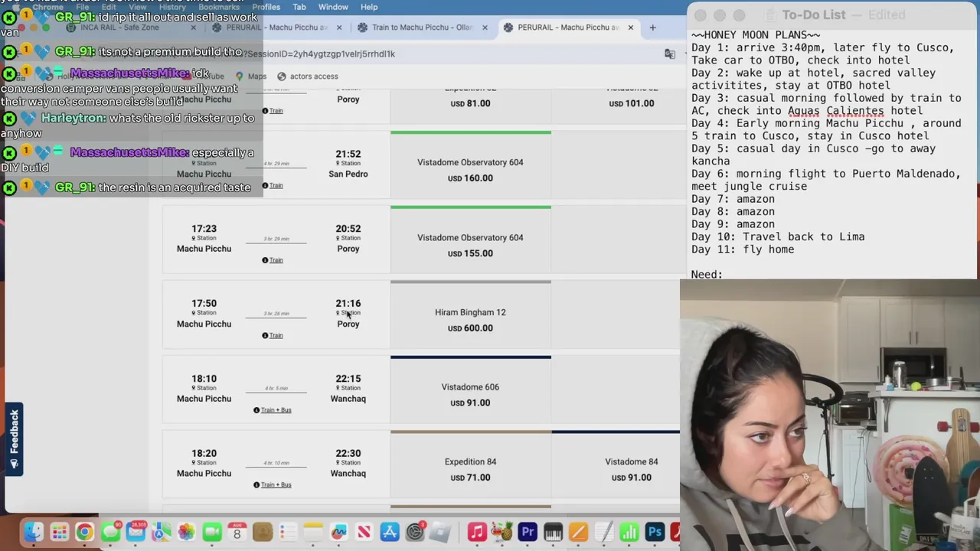Click the 22:15 Wanchaq arrival time
The height and width of the screenshot is (551, 980).
tap(348, 379)
